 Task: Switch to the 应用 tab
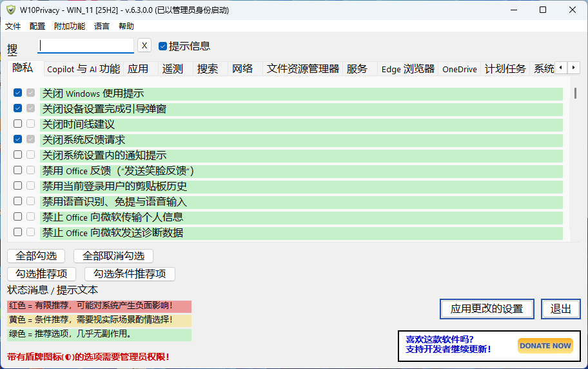(x=141, y=69)
